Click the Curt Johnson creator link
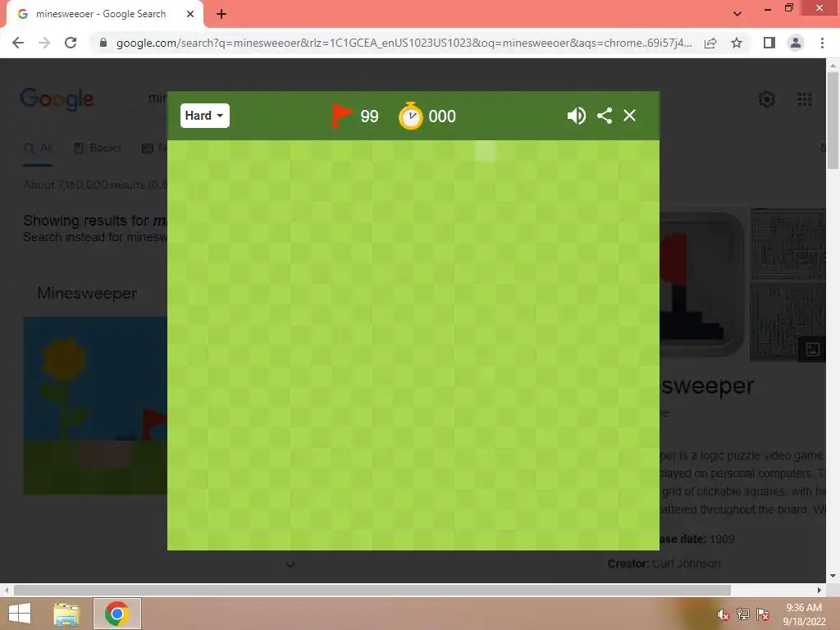840x630 pixels. tap(687, 564)
